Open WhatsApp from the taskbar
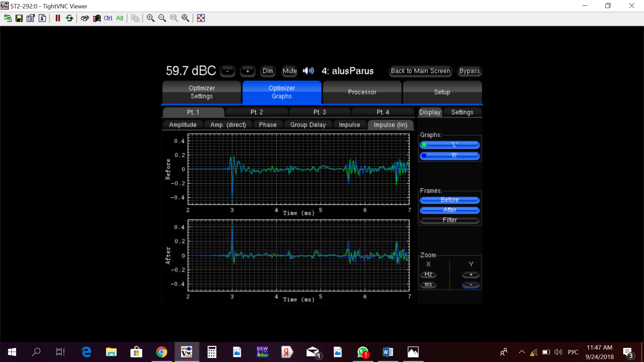This screenshot has width=644, height=362. point(363,352)
